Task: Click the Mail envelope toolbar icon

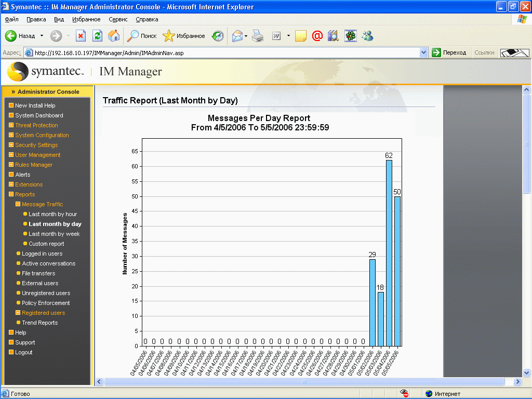Action: pos(237,36)
